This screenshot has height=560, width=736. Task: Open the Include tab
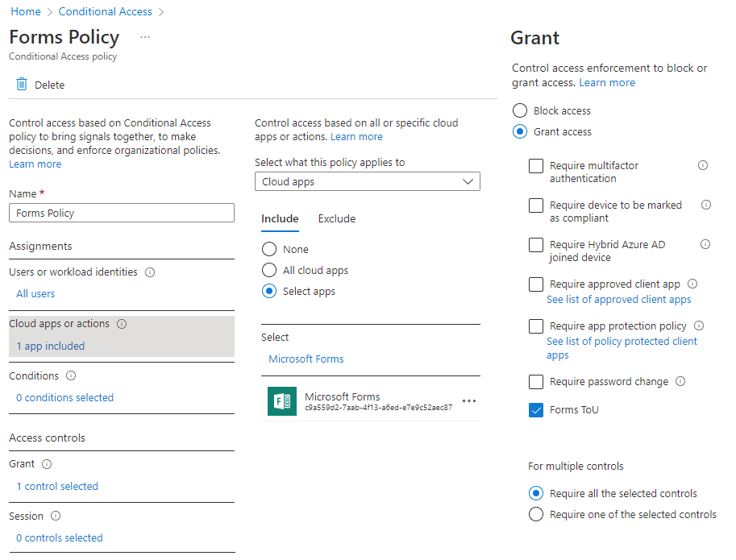pos(280,218)
